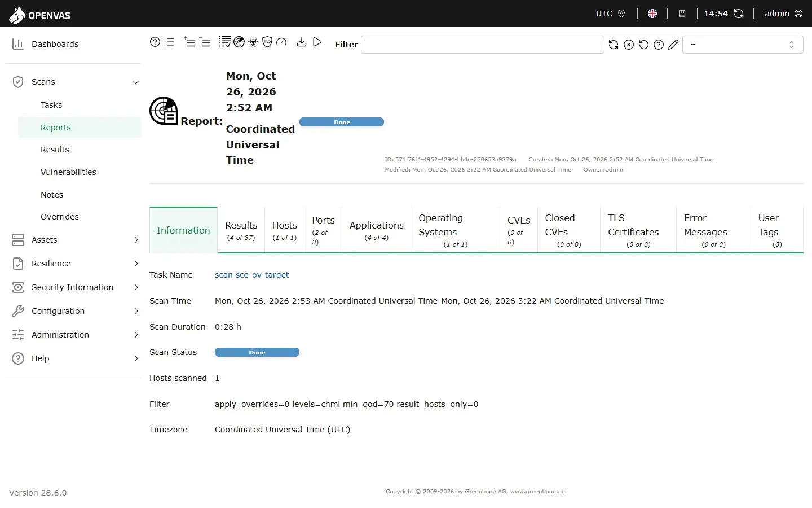Open the admin user menu

click(783, 14)
